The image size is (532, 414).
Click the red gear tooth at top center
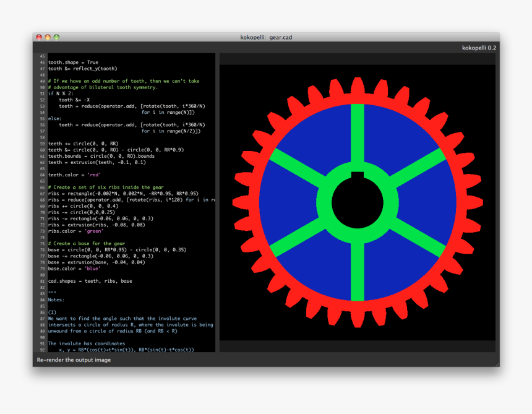357,88
